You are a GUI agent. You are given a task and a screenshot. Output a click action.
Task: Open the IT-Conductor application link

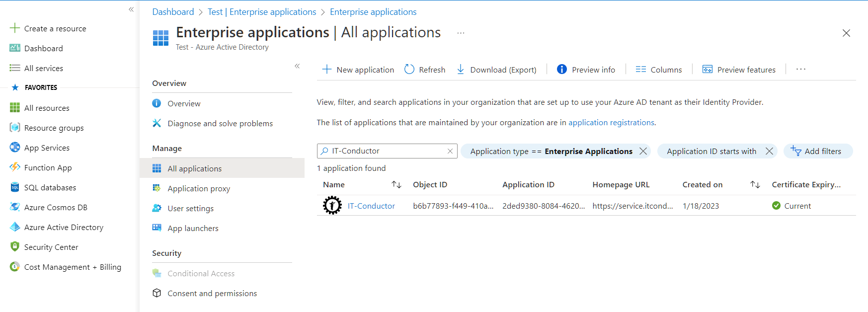[x=371, y=206]
